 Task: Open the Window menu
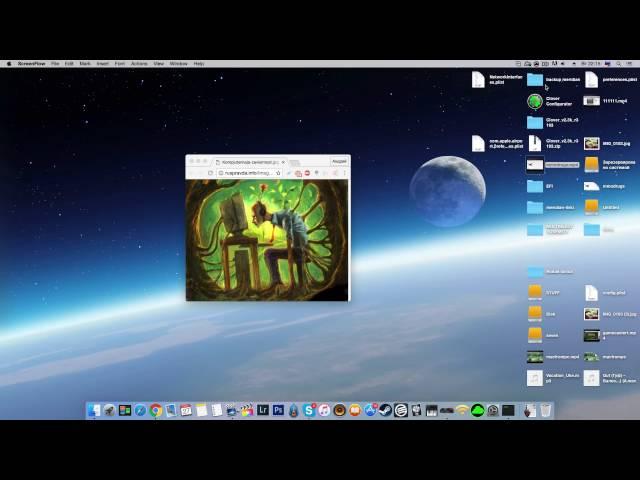(178, 64)
